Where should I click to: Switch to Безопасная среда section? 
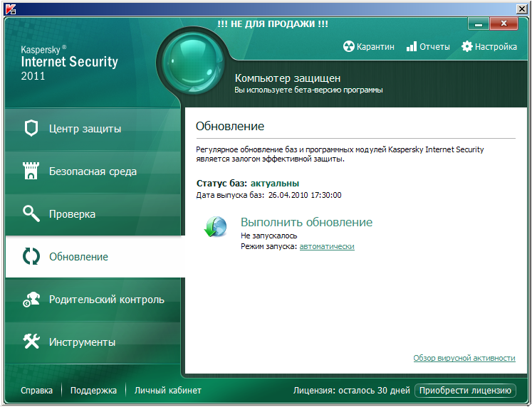pyautogui.click(x=93, y=171)
